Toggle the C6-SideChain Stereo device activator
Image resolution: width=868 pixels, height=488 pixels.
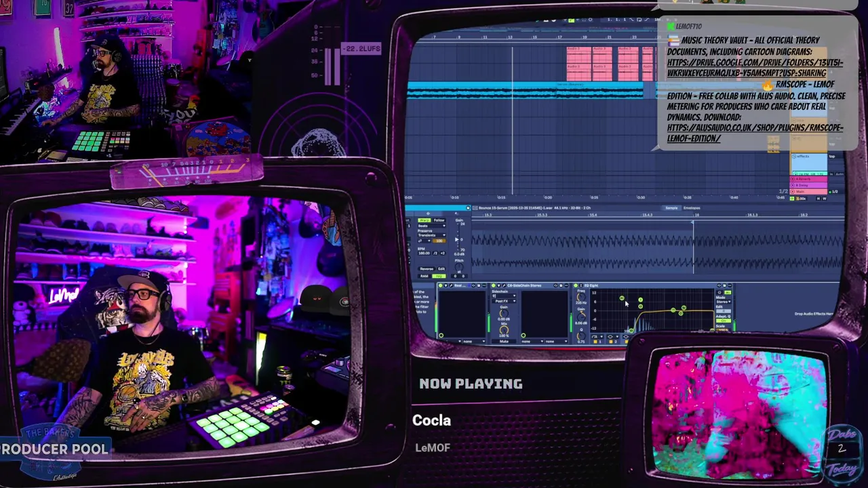pyautogui.click(x=494, y=285)
